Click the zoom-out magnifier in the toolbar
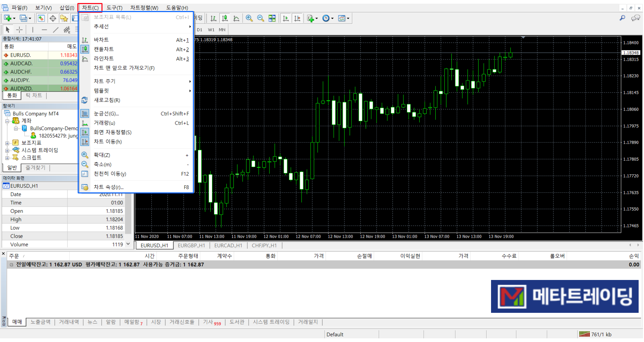The image size is (644, 342). (260, 18)
